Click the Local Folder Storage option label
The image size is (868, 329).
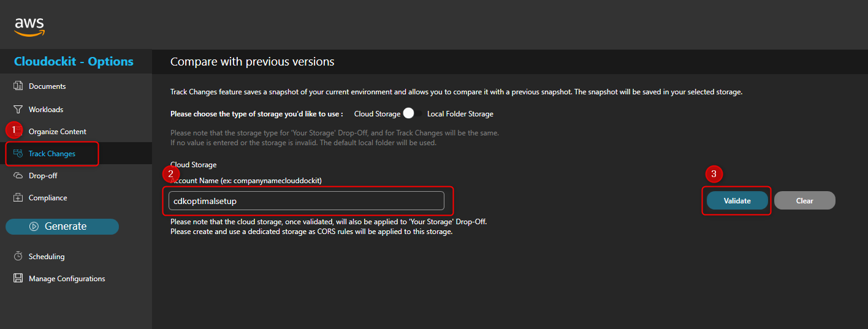pyautogui.click(x=460, y=114)
